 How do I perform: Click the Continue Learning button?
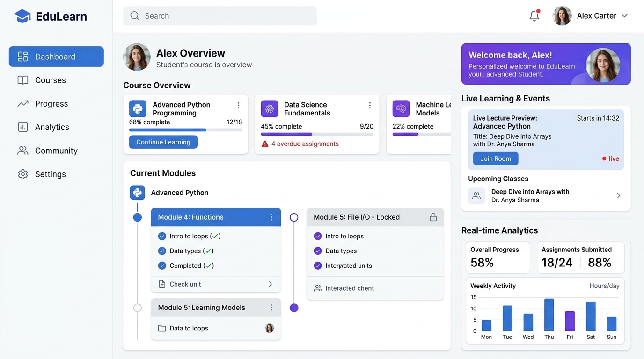coord(163,142)
